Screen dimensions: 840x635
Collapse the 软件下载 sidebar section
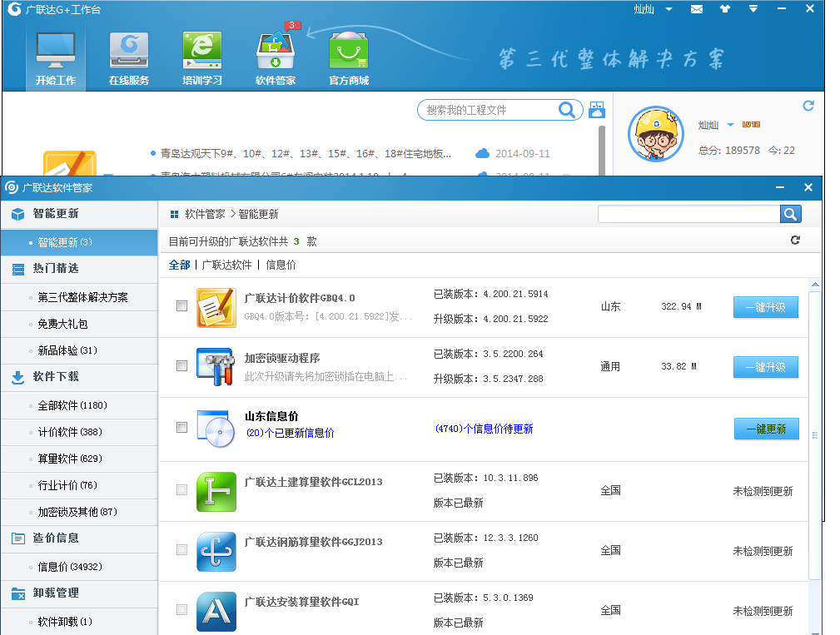click(56, 377)
